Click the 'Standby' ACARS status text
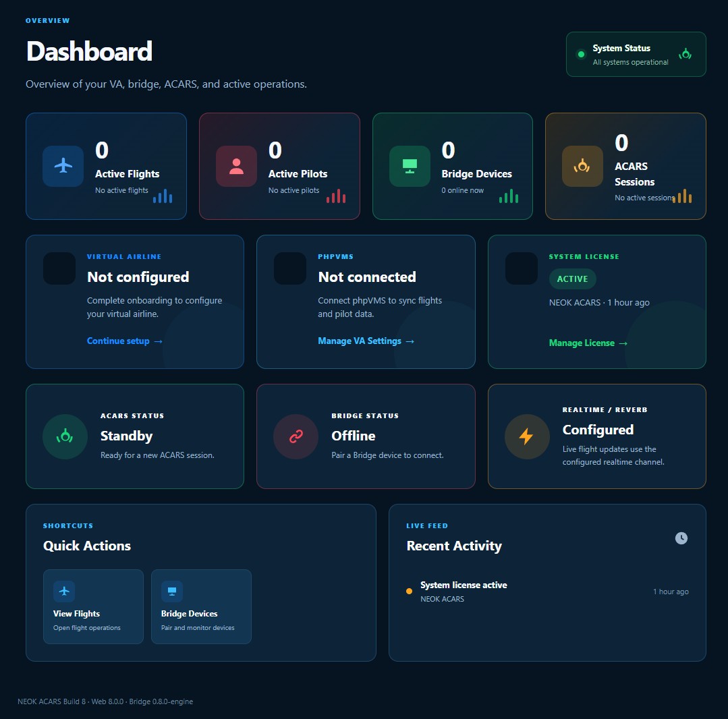 (x=126, y=436)
